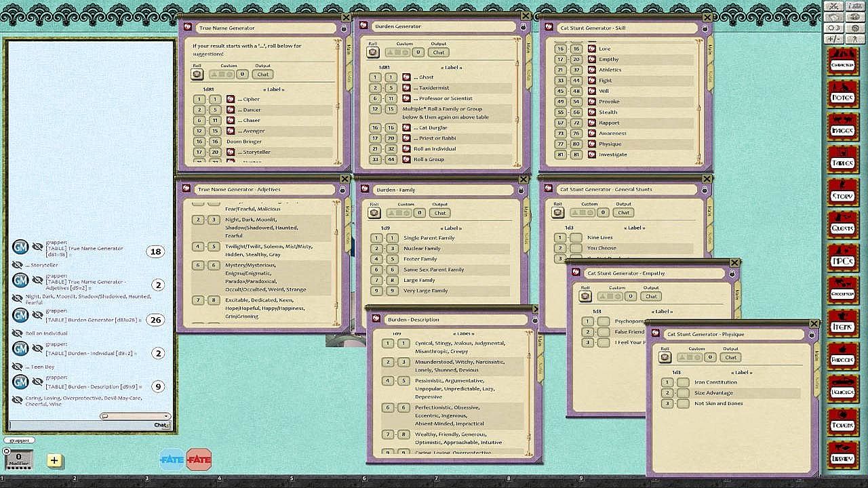The height and width of the screenshot is (488, 868).
Task: Switch to Notes tab in Adjectives window
Action: tap(348, 237)
